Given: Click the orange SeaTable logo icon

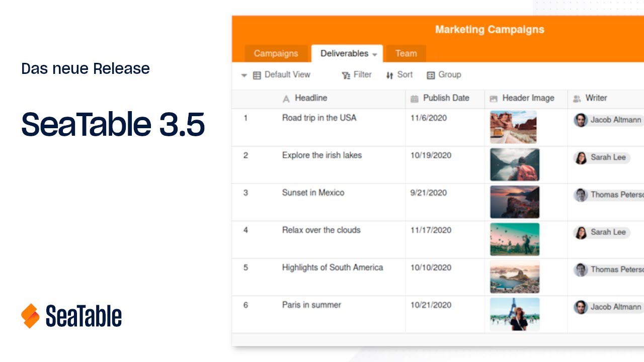Looking at the screenshot, I should coord(30,316).
